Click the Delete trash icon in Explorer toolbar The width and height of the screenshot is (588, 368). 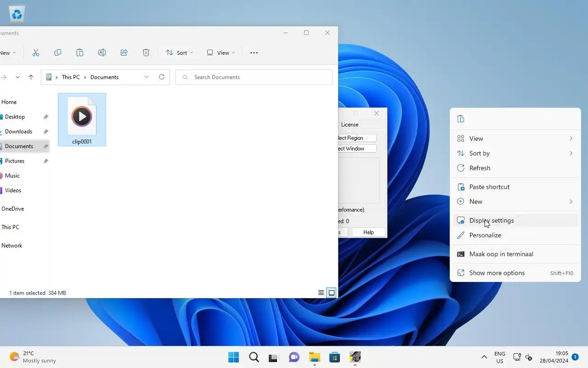tap(146, 53)
